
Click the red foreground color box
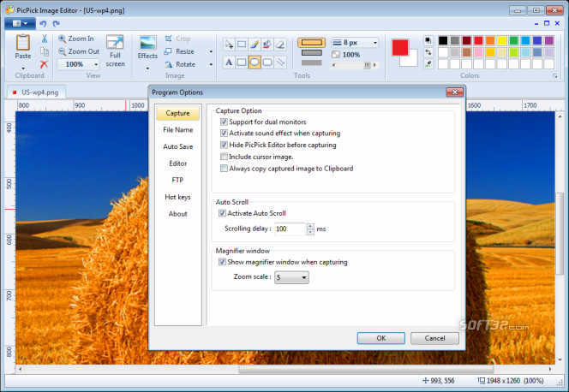pyautogui.click(x=400, y=47)
